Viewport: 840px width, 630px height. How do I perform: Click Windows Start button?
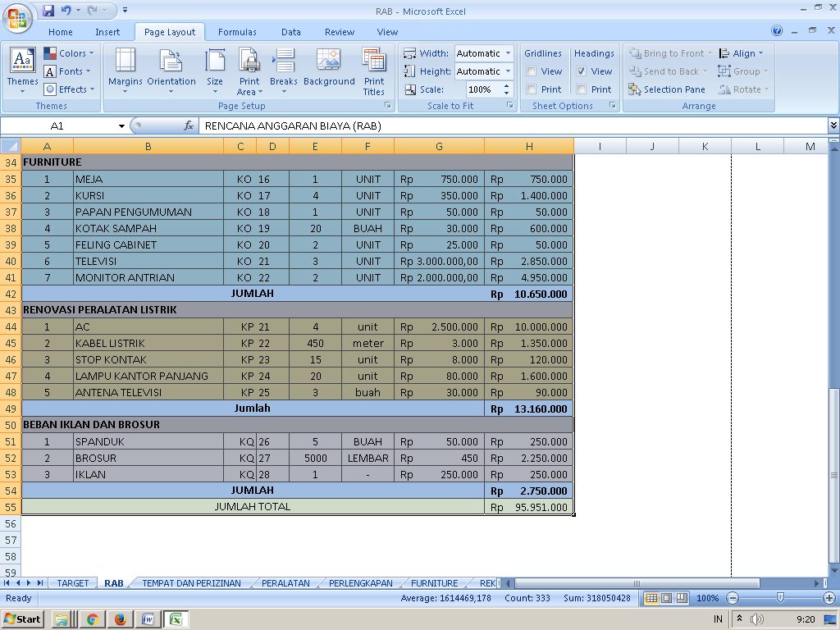pyautogui.click(x=22, y=619)
